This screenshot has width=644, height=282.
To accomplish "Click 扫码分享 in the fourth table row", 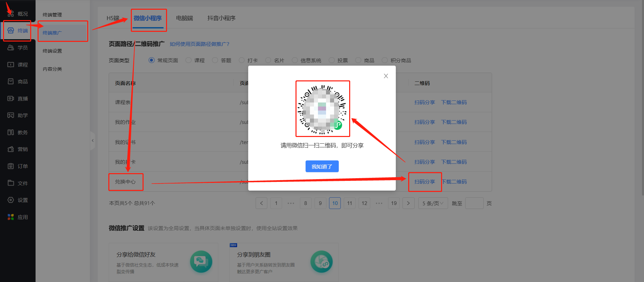I will [425, 162].
